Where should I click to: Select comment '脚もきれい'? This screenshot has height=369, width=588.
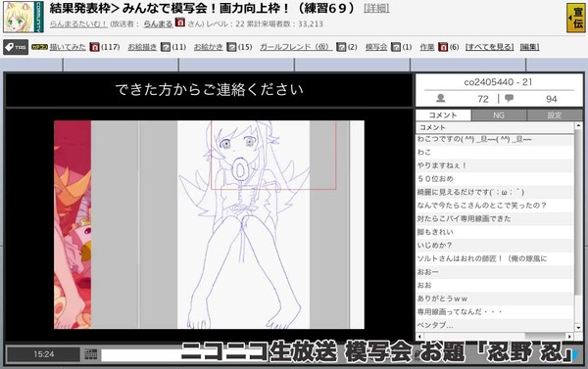(x=495, y=232)
